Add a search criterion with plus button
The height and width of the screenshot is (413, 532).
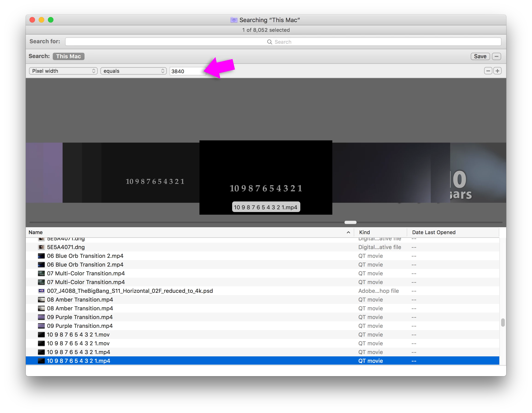point(497,71)
